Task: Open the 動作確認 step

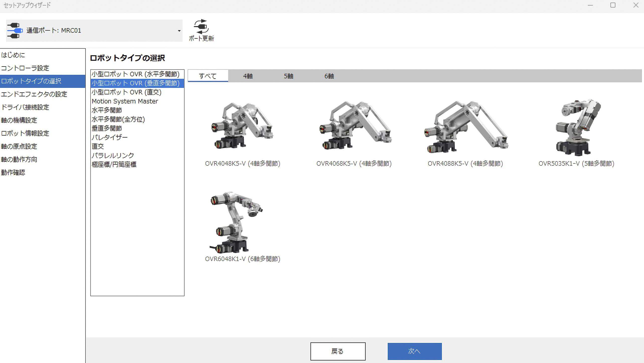Action: (x=43, y=172)
